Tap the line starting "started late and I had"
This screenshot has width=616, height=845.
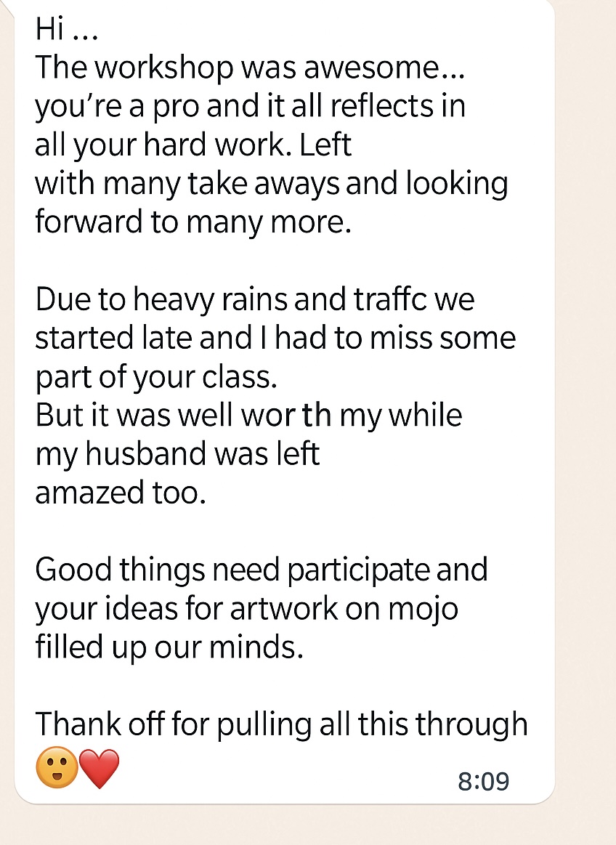pos(275,338)
